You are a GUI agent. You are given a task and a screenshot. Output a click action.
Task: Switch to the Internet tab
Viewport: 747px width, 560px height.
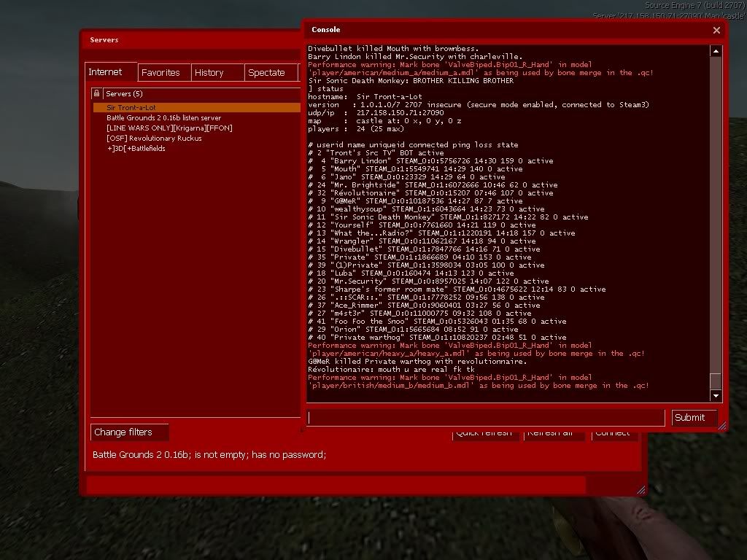tap(111, 72)
